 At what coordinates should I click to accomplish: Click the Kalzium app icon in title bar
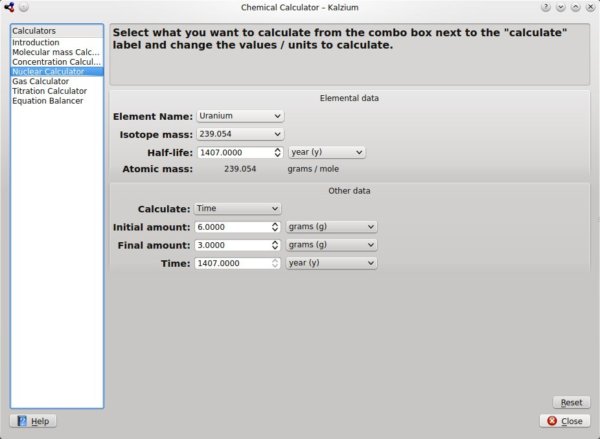pyautogui.click(x=9, y=7)
